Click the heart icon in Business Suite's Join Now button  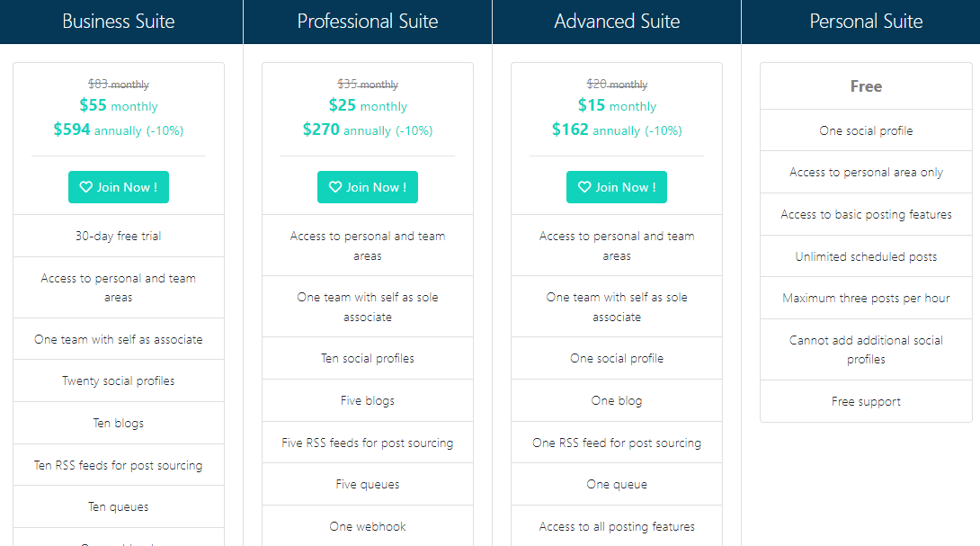coord(86,187)
